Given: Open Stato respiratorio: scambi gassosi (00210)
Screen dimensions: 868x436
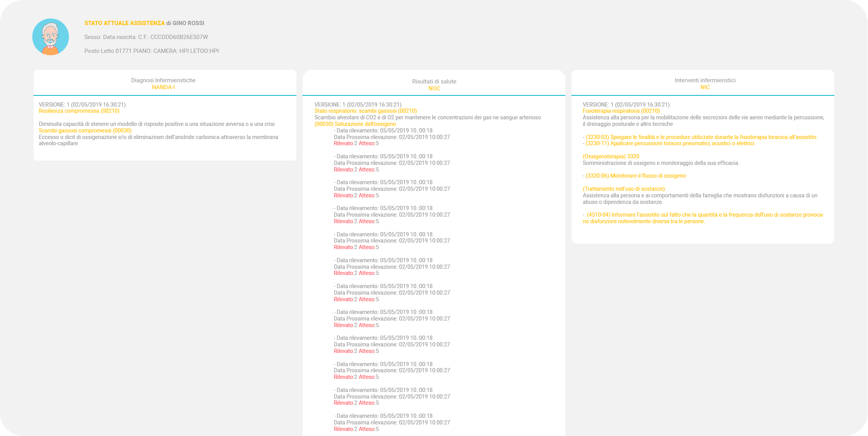Looking at the screenshot, I should 365,111.
